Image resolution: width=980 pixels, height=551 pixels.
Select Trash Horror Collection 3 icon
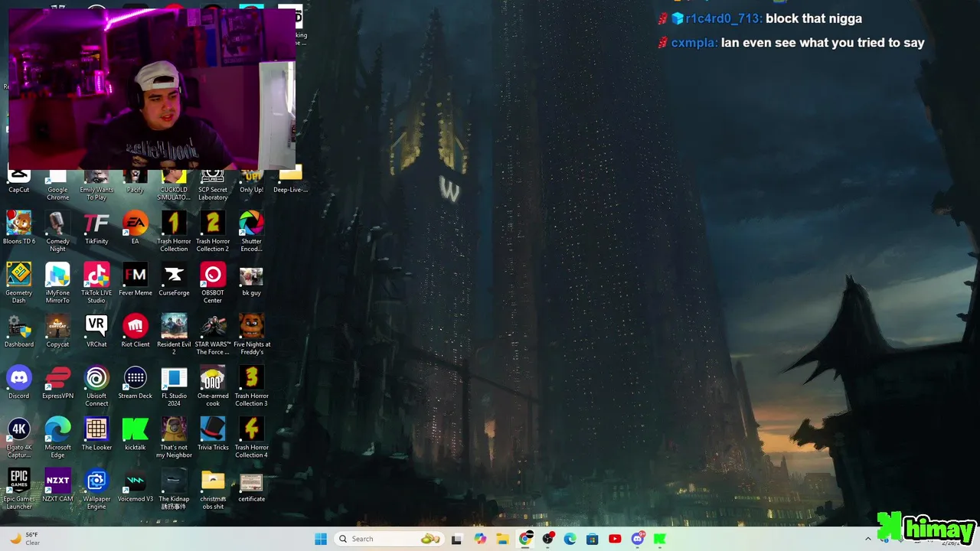click(x=251, y=386)
